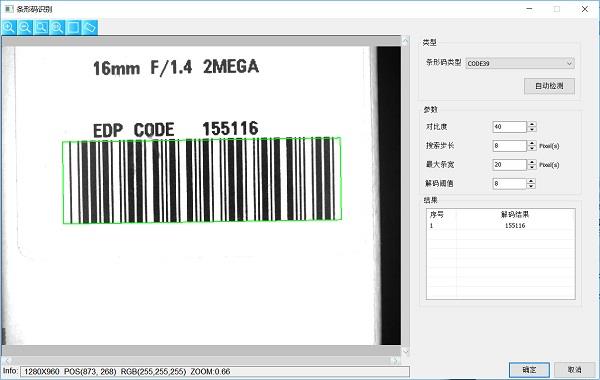Select the zoom out magnifier tool

[x=25, y=28]
